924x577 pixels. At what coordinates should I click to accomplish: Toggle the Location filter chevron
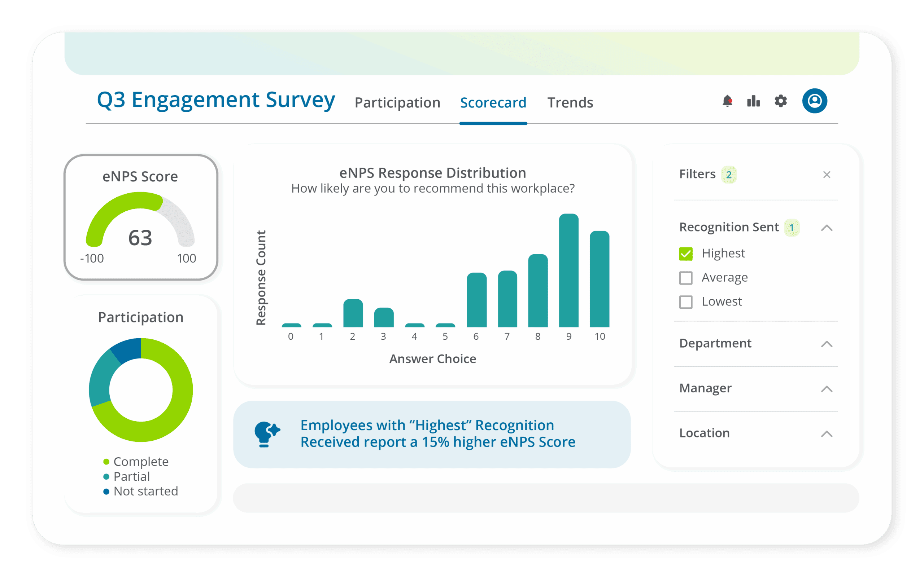pyautogui.click(x=827, y=434)
